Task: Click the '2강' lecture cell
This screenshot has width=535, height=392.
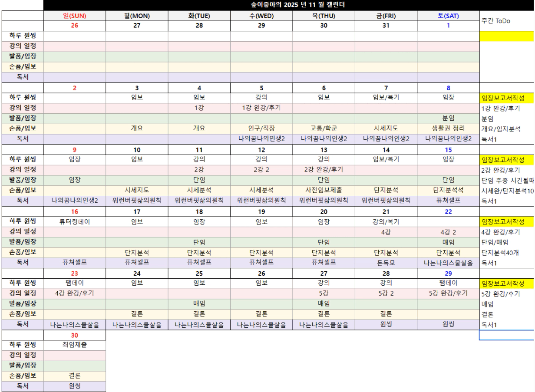Action: pos(199,170)
